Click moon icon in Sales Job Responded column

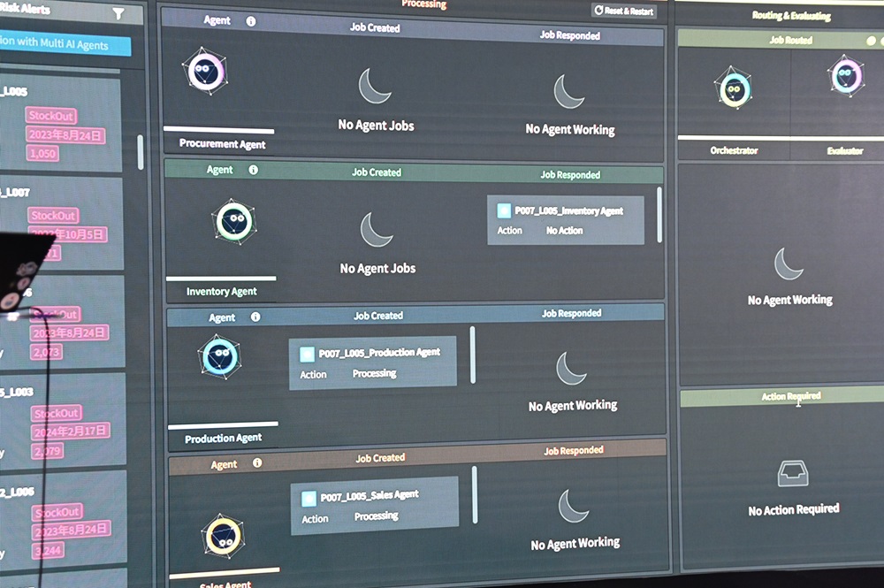574,506
